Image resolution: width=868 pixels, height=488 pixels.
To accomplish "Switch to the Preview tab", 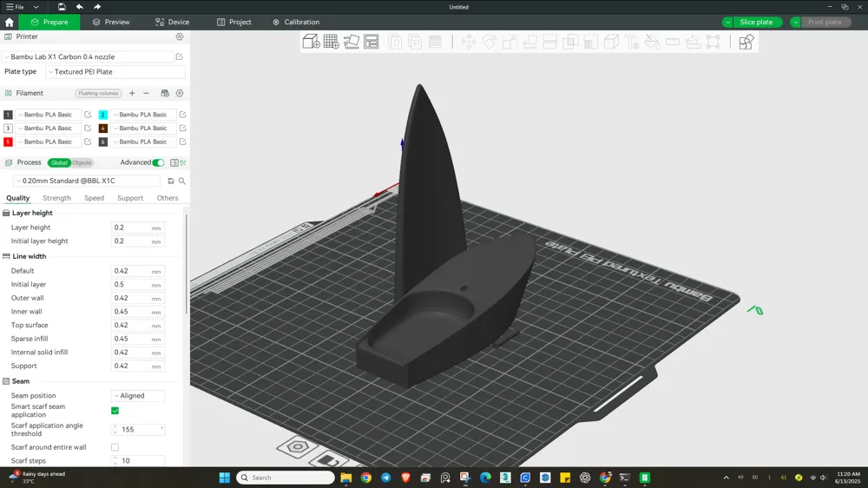I will tap(111, 23).
